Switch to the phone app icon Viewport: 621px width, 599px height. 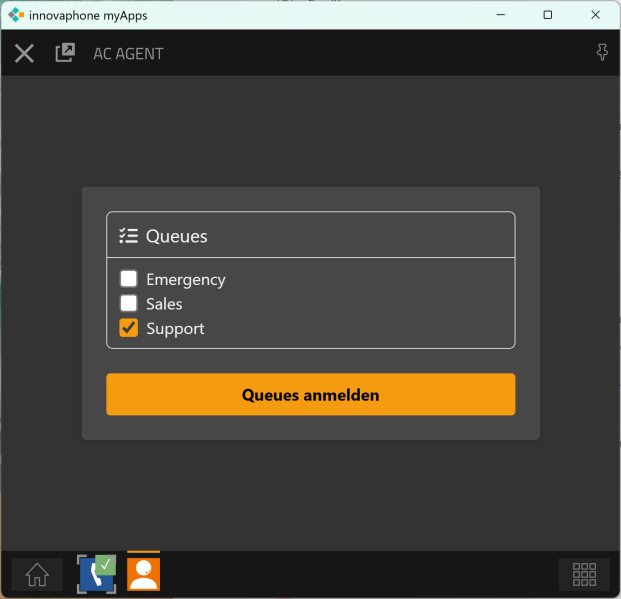[97, 574]
